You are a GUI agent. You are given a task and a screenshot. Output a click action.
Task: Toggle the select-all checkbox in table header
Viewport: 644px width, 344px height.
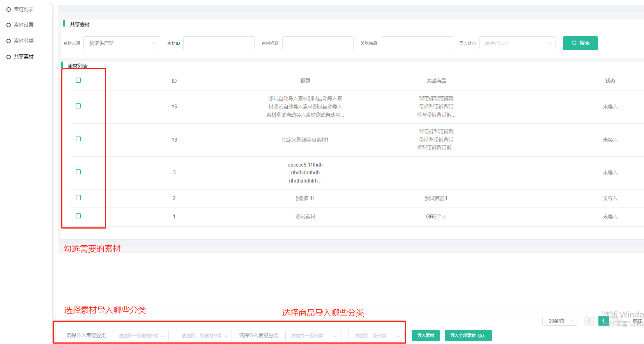coord(78,80)
